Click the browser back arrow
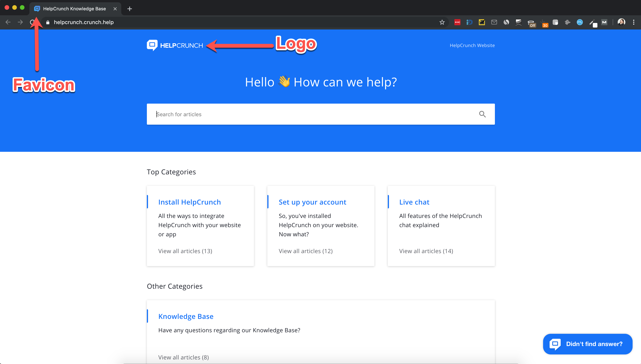 point(8,22)
